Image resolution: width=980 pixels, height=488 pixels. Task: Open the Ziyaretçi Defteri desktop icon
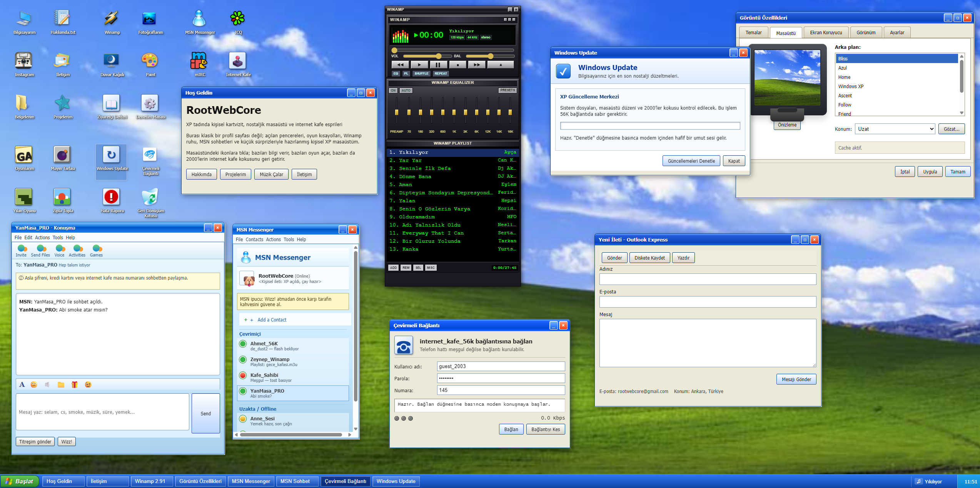(112, 107)
